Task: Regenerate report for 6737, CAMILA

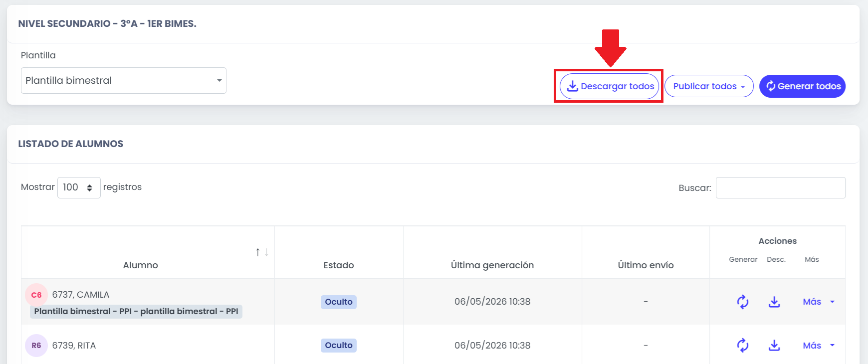Action: click(743, 302)
